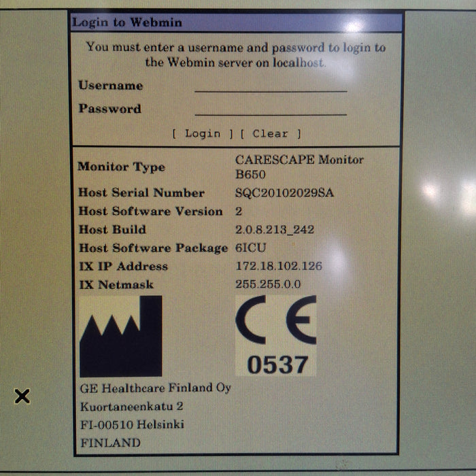Click the 'You must enter a username' message

click(x=236, y=55)
